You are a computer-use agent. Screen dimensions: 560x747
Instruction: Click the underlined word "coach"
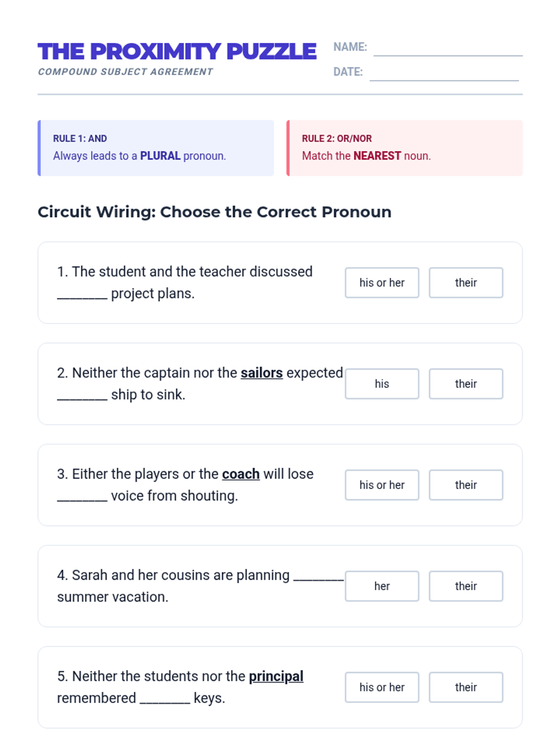(241, 474)
